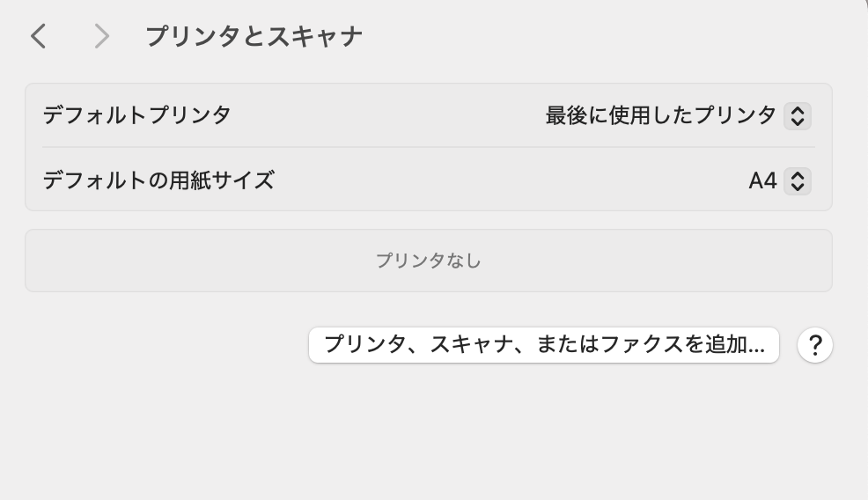This screenshot has width=868, height=500.
Task: Click the デフォルトの用紙サイズ row label
Action: (x=158, y=180)
